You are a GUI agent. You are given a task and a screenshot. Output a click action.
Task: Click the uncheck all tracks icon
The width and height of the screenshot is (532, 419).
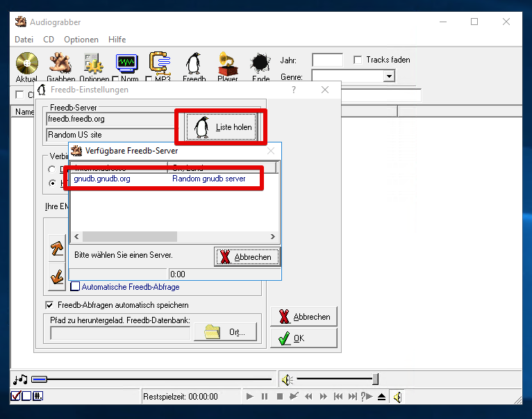[x=26, y=396]
